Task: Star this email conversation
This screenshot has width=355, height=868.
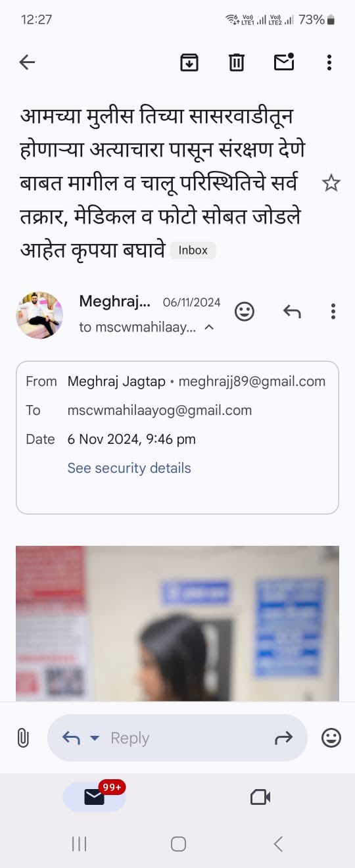Action: click(x=331, y=183)
